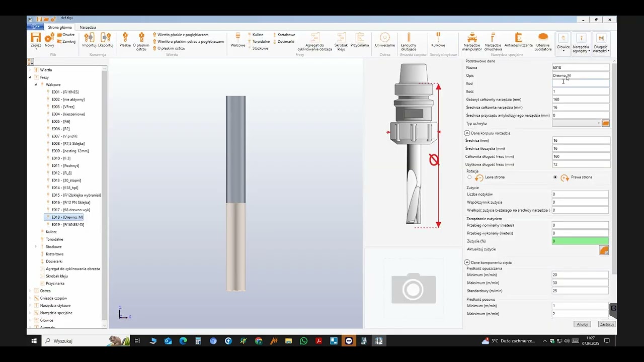Click the Opis input field
This screenshot has width=644, height=362.
pyautogui.click(x=581, y=75)
